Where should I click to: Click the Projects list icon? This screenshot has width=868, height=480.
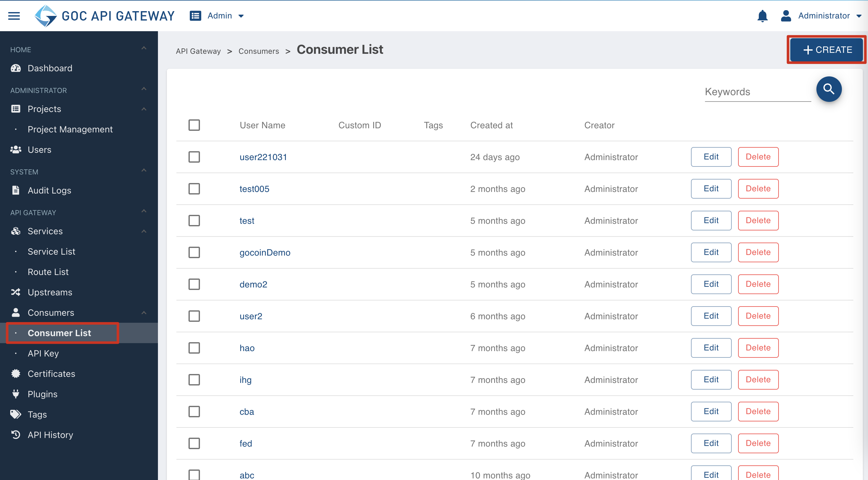[x=16, y=109]
